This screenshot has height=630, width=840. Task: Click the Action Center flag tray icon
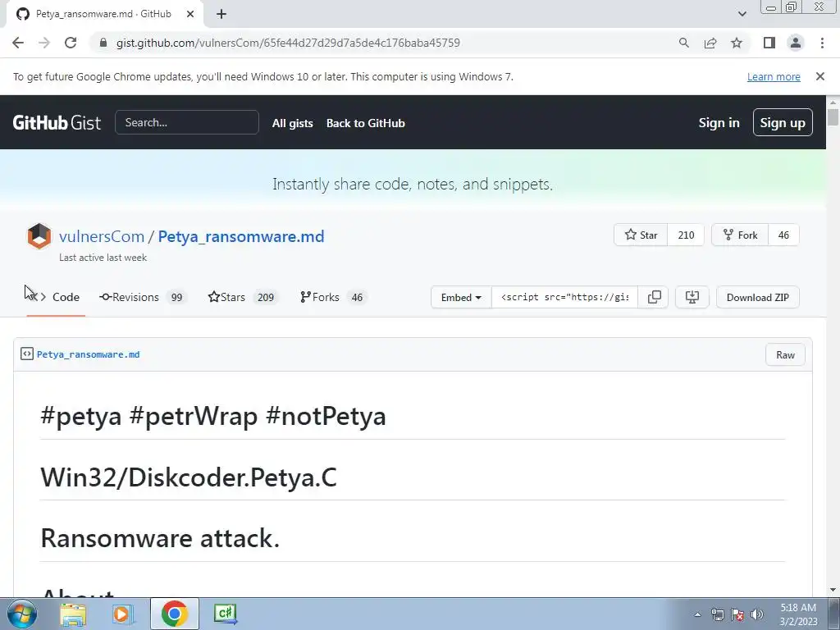pyautogui.click(x=737, y=614)
